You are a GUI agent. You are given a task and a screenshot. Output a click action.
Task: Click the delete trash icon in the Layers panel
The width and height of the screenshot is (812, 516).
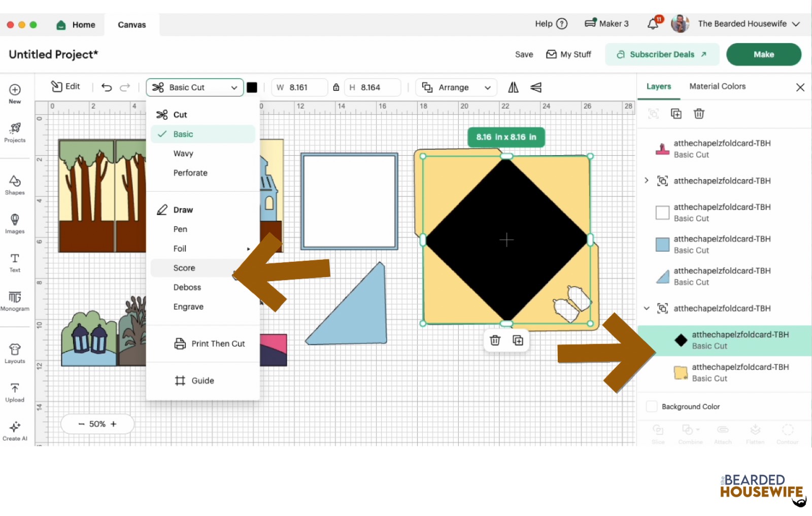(x=699, y=114)
